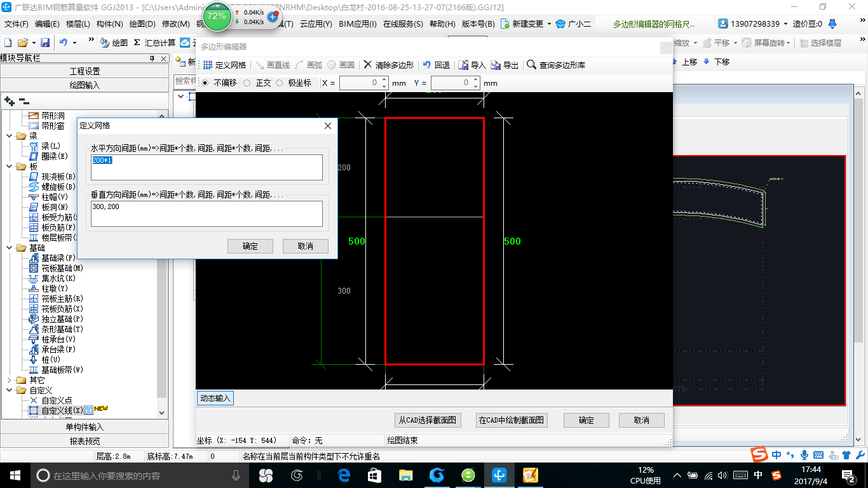Click 确定 at the bottom of polygon editor
The width and height of the screenshot is (868, 488).
[586, 420]
